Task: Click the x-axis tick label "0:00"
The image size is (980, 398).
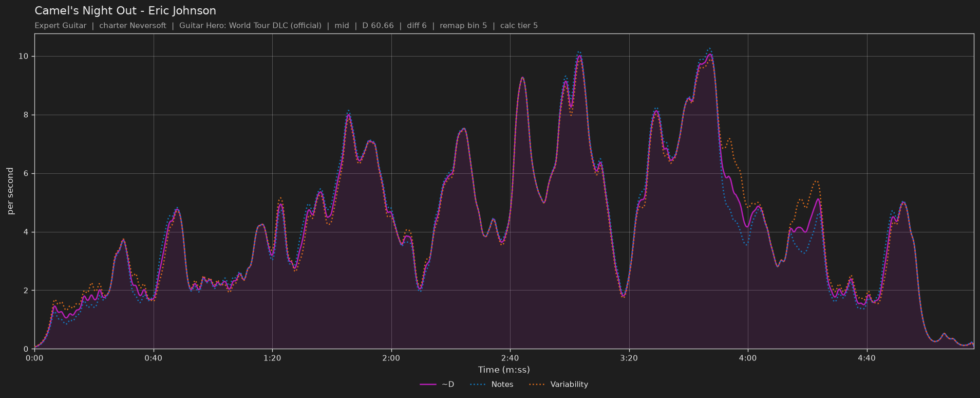Action: click(x=34, y=358)
